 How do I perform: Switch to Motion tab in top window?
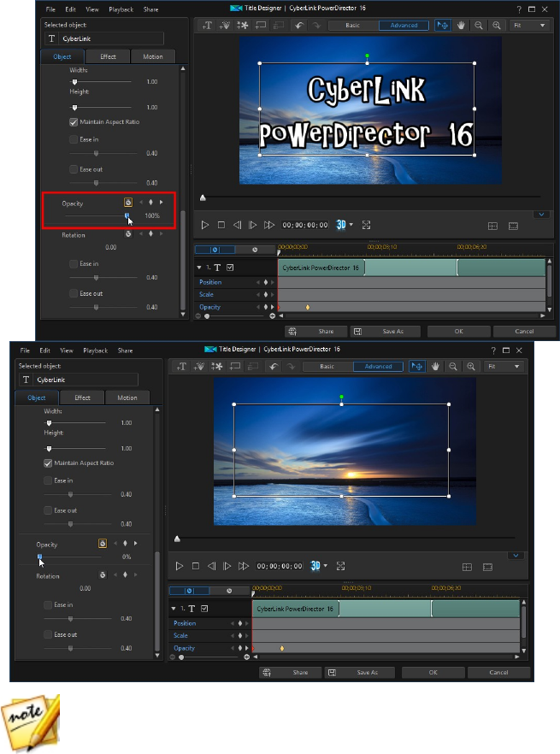click(x=152, y=56)
